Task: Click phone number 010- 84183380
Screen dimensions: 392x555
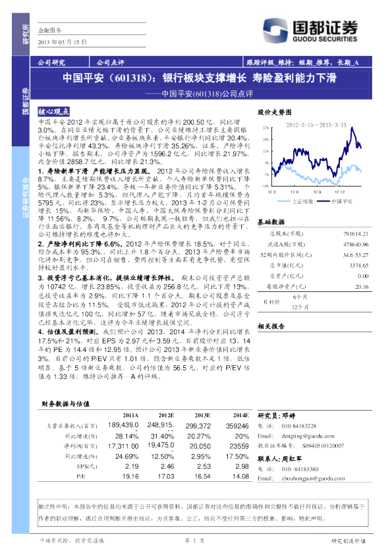Action: [x=300, y=469]
